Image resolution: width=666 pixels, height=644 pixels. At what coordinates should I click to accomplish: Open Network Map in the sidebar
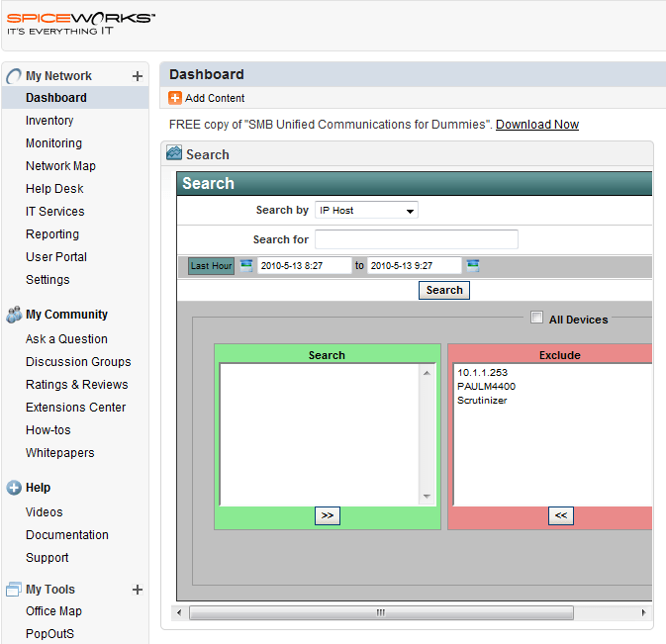(60, 166)
